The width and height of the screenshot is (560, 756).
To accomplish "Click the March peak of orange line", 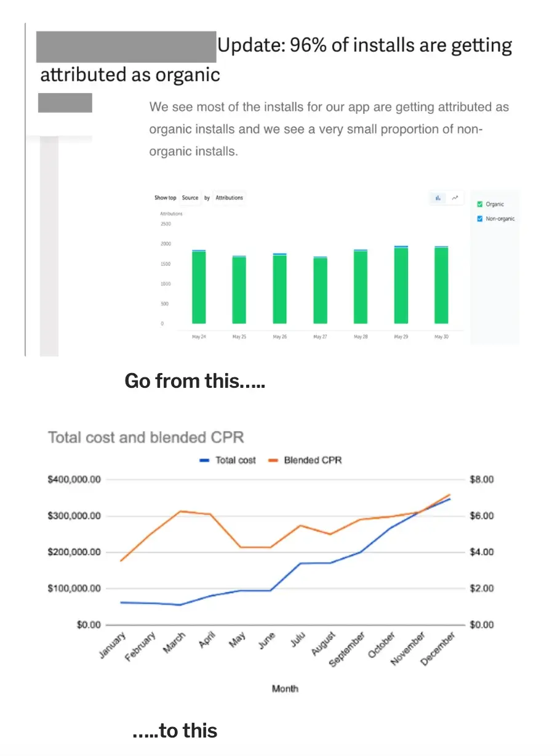I will click(x=180, y=511).
